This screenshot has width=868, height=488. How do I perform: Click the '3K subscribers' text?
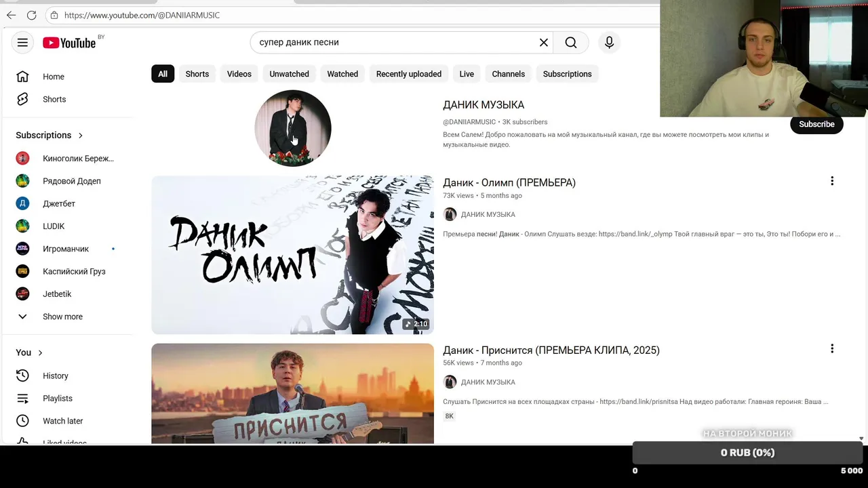(525, 122)
